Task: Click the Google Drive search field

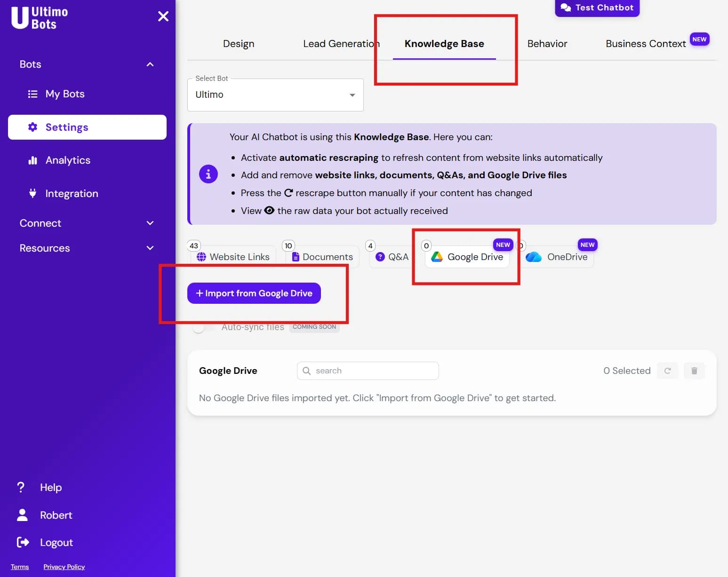Action: point(368,371)
